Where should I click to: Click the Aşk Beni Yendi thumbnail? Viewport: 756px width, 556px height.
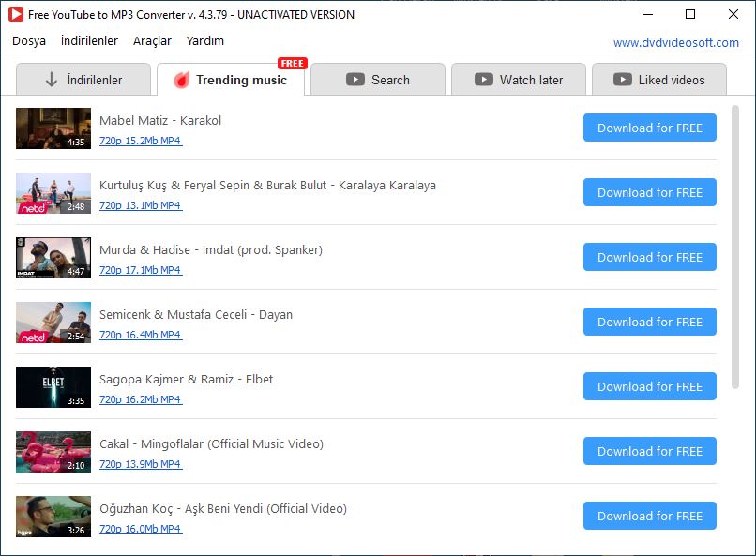click(x=53, y=516)
